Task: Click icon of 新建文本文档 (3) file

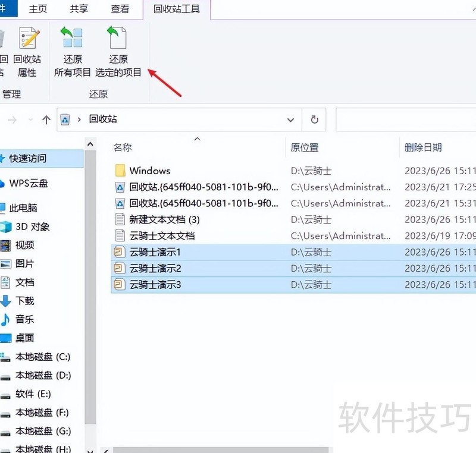Action: point(120,219)
